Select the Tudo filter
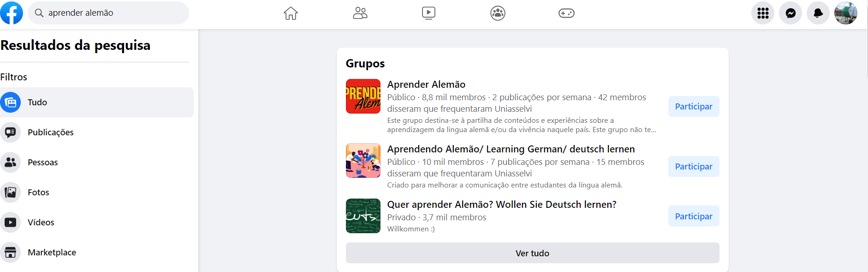868x272 pixels. tap(97, 102)
